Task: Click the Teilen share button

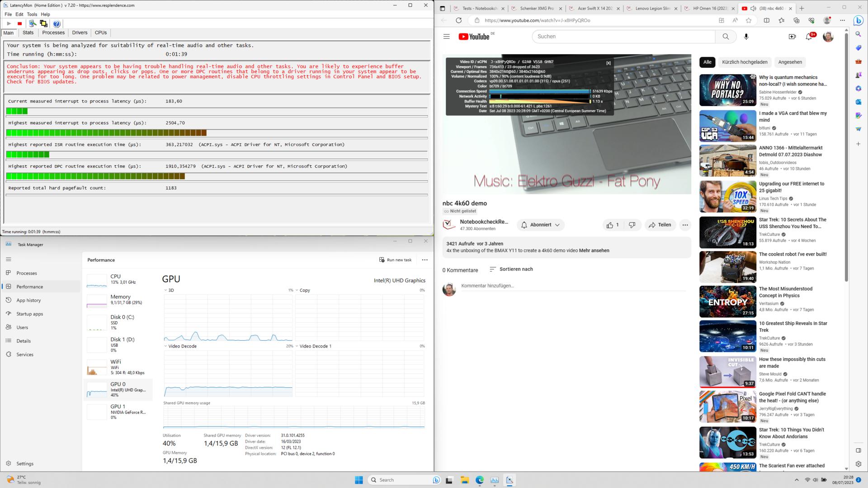Action: pos(660,225)
